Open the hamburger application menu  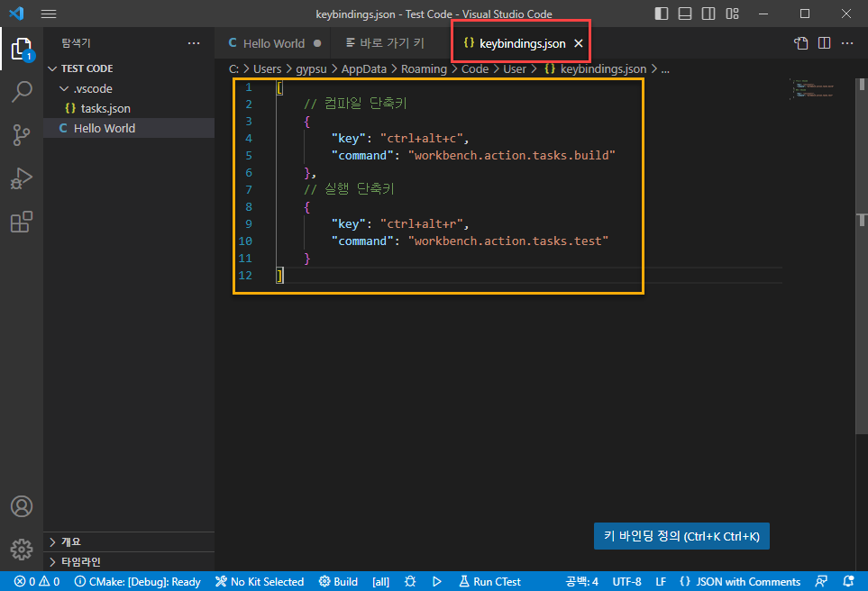(x=49, y=14)
